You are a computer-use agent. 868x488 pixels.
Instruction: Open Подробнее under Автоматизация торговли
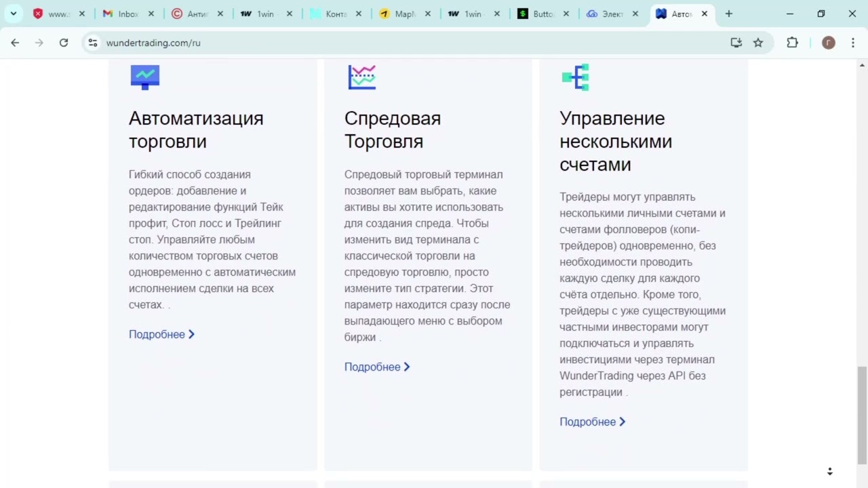point(161,334)
